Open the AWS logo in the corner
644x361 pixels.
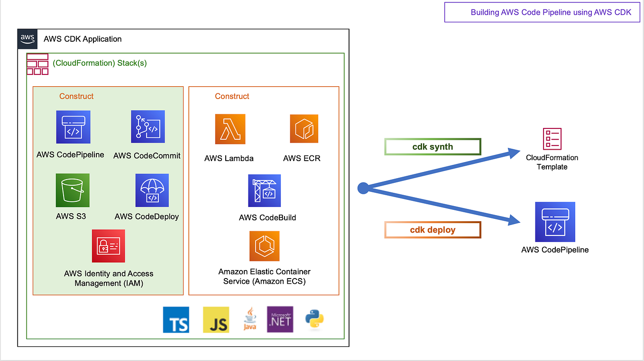27,39
